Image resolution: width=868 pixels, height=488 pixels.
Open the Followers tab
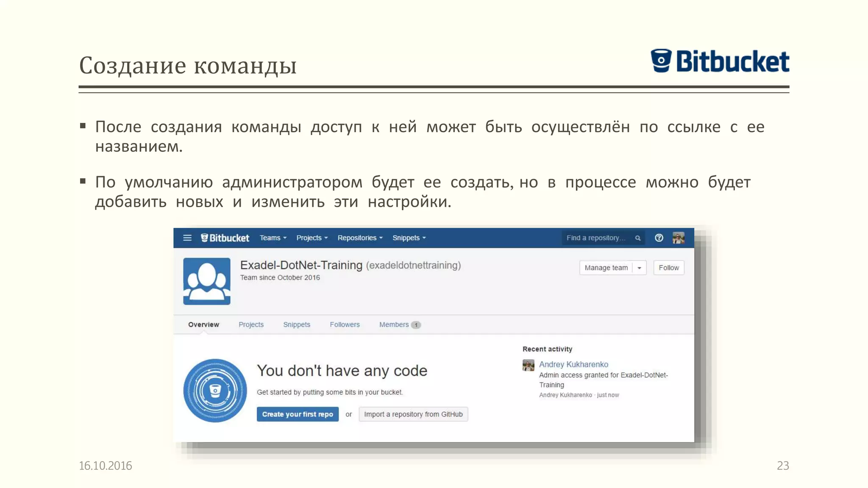[x=345, y=324]
